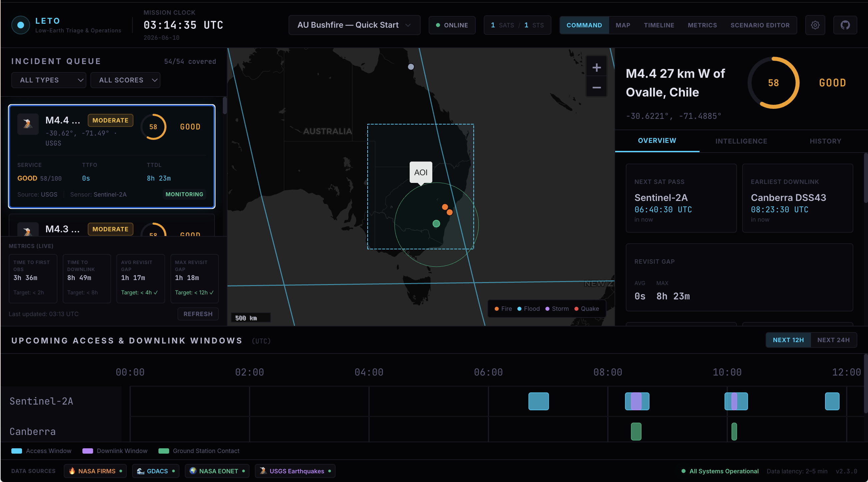Toggle Quake in map legend
This screenshot has height=482, width=868.
click(586, 308)
